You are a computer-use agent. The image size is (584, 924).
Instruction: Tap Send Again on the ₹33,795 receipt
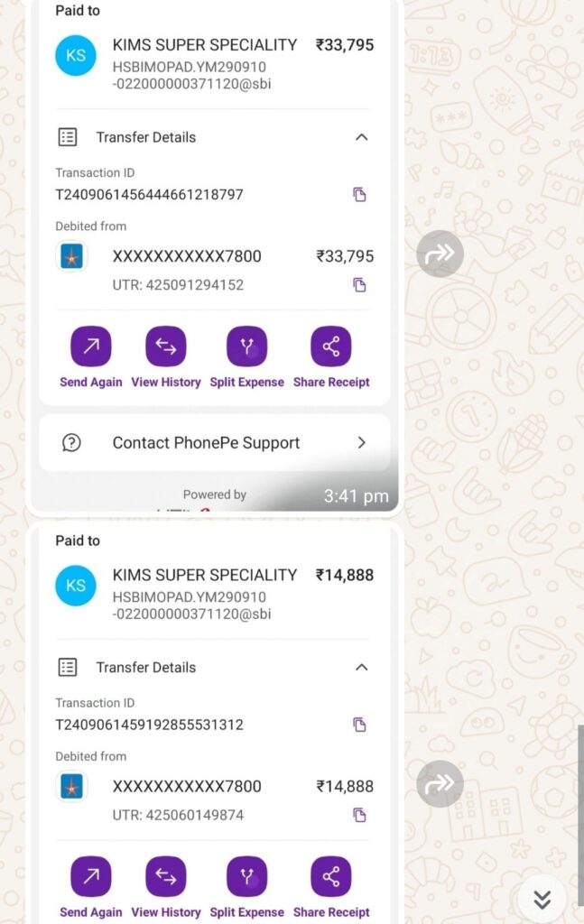point(91,347)
